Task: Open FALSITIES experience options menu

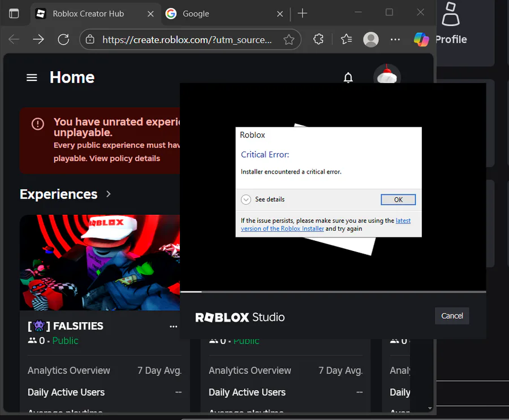Action: pos(174,326)
